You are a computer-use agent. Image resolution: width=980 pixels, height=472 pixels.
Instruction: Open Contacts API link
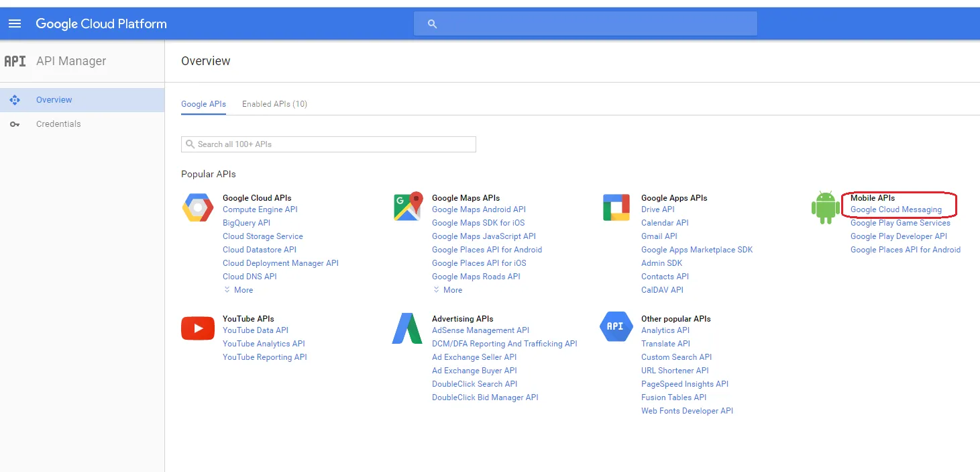(665, 277)
